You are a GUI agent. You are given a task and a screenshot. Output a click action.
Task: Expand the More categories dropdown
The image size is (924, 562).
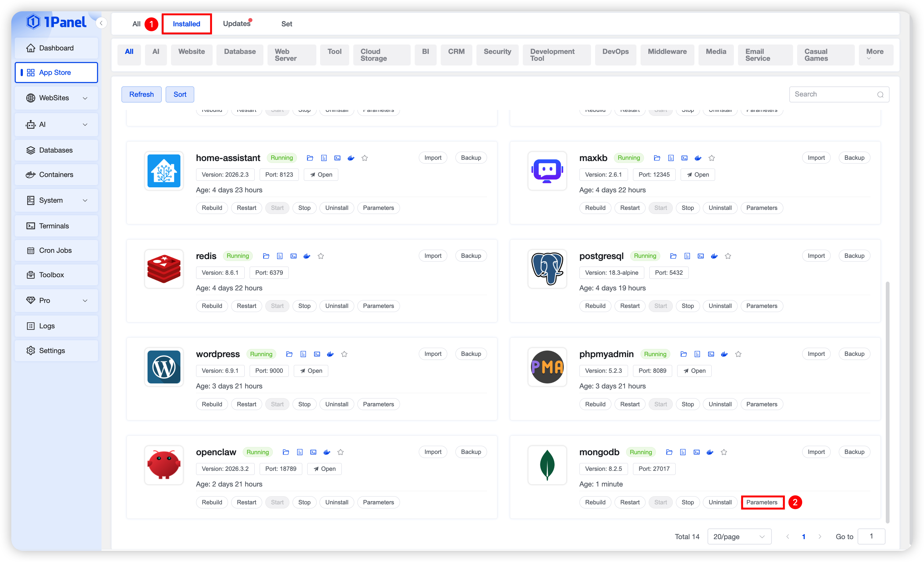(x=875, y=55)
